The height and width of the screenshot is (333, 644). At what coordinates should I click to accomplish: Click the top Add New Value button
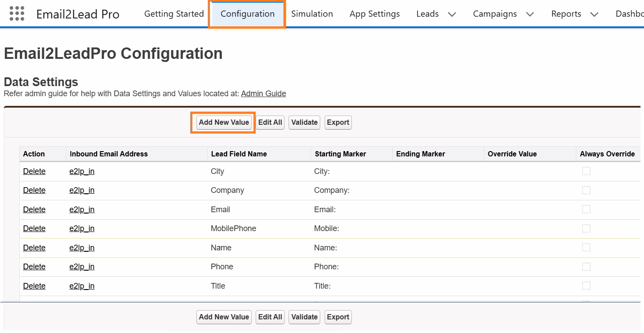(224, 123)
